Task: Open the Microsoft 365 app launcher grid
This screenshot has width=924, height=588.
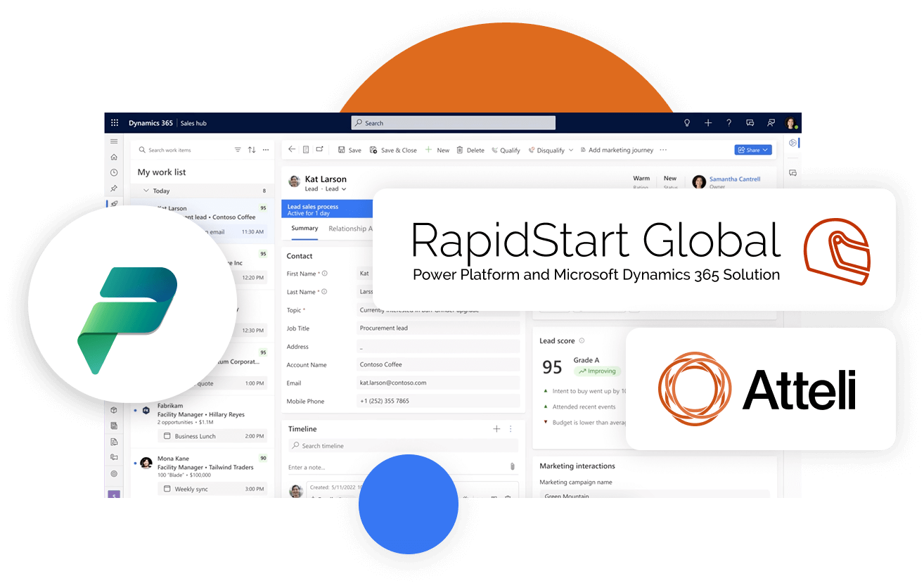Action: click(x=115, y=122)
